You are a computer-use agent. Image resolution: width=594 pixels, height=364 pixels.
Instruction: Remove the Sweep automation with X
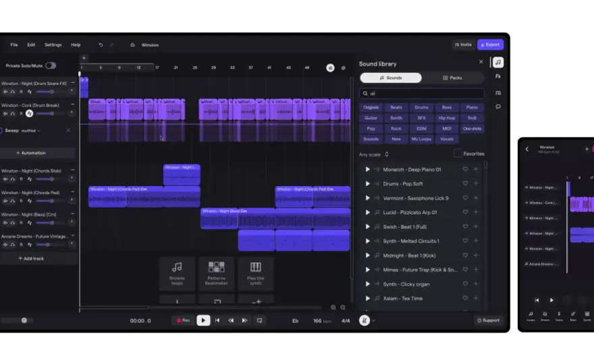(x=68, y=130)
